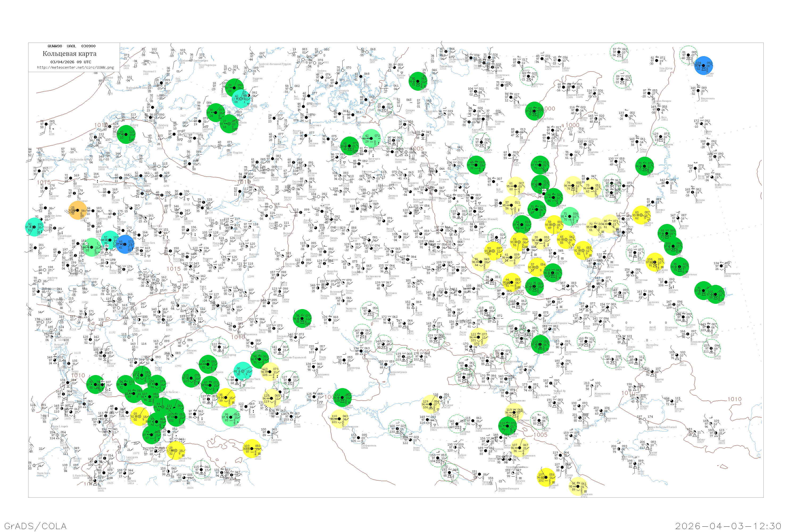Click the green Кудымкар station marker
This screenshot has height=532, width=798.
[645, 166]
